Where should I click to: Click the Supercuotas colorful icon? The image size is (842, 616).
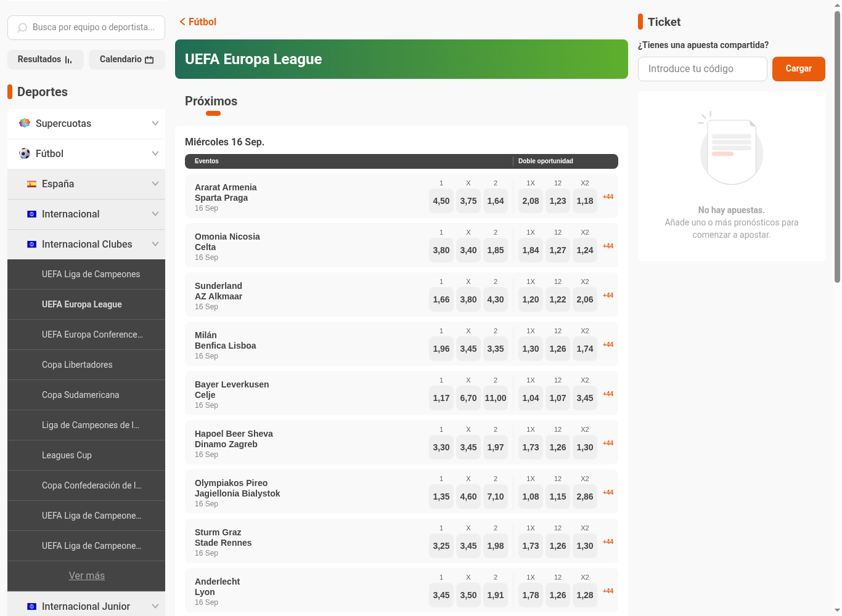tap(25, 123)
